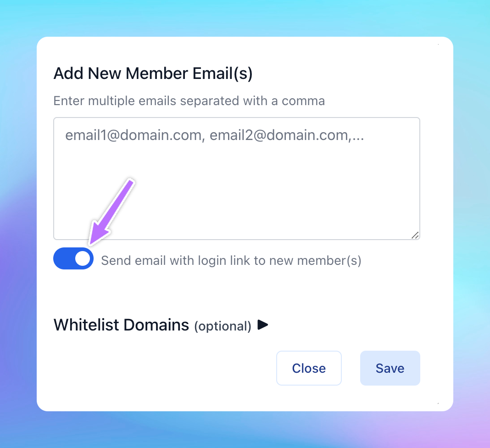Toggle the send login email switch

[x=73, y=258]
